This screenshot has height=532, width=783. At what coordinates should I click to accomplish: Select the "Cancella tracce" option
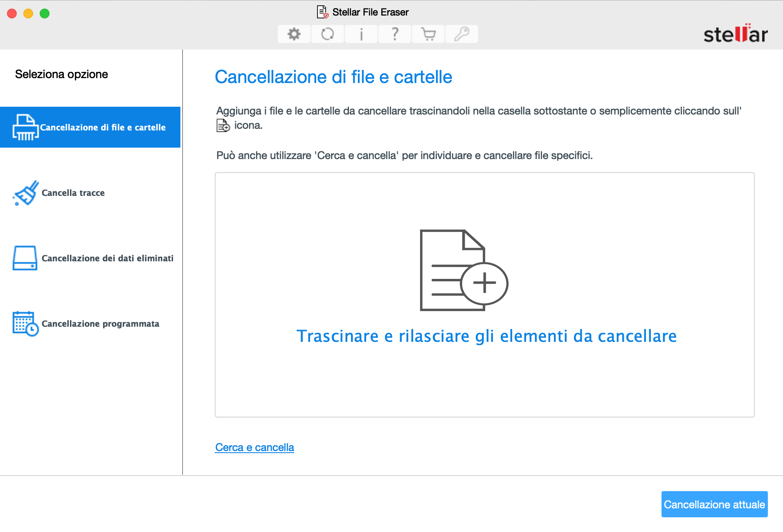(73, 193)
